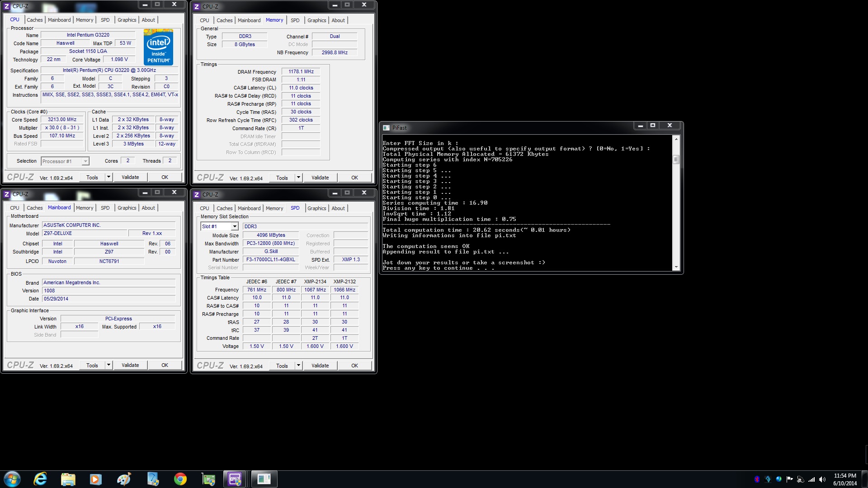The height and width of the screenshot is (488, 868).
Task: Click the PiFast window title icon
Action: tap(387, 127)
